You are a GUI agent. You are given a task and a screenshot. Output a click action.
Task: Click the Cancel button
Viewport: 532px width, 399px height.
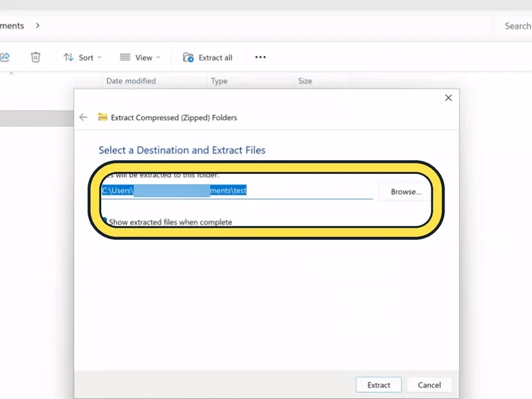coord(429,385)
